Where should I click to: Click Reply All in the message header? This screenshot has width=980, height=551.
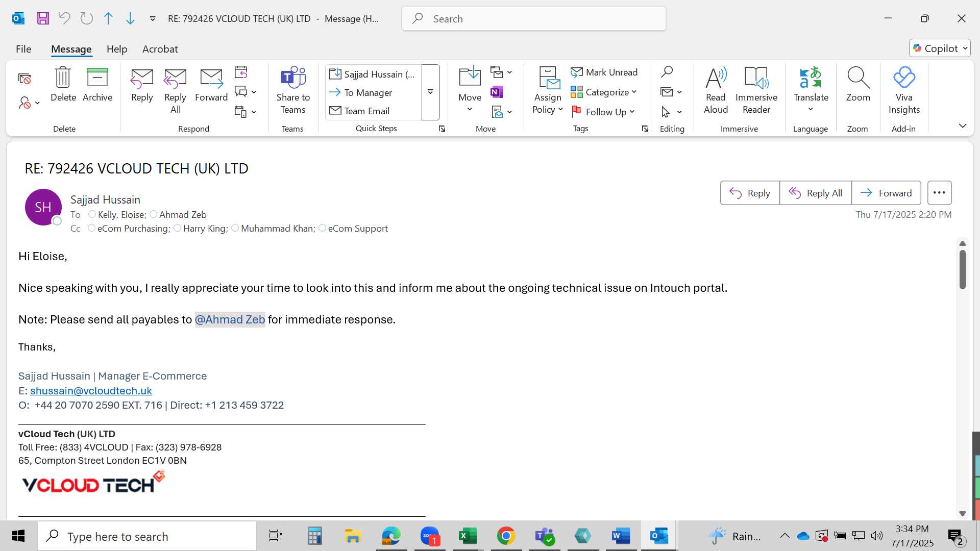click(x=815, y=193)
